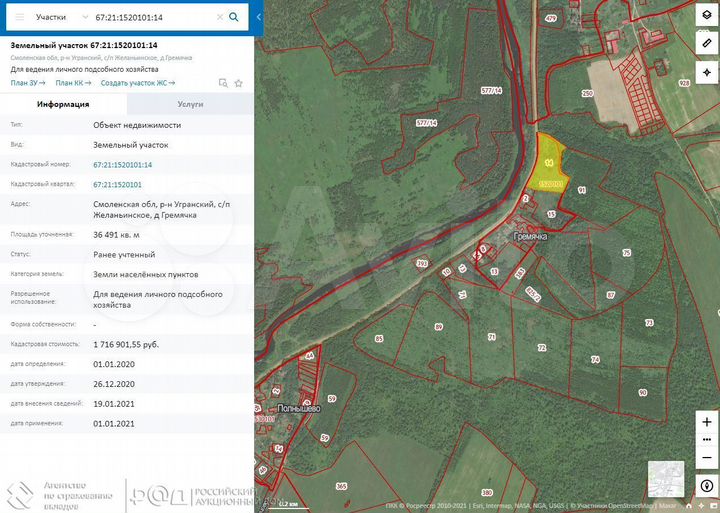Open the three-dots zoom options

[x=707, y=440]
